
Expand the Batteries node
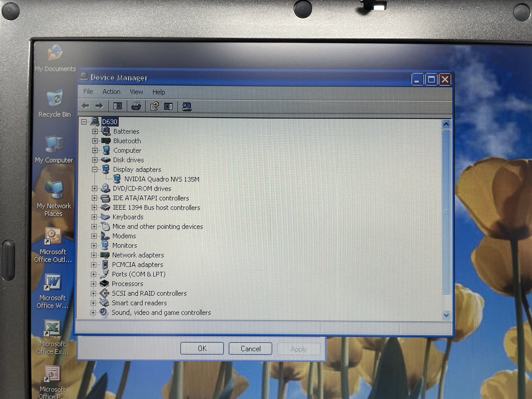coord(95,131)
